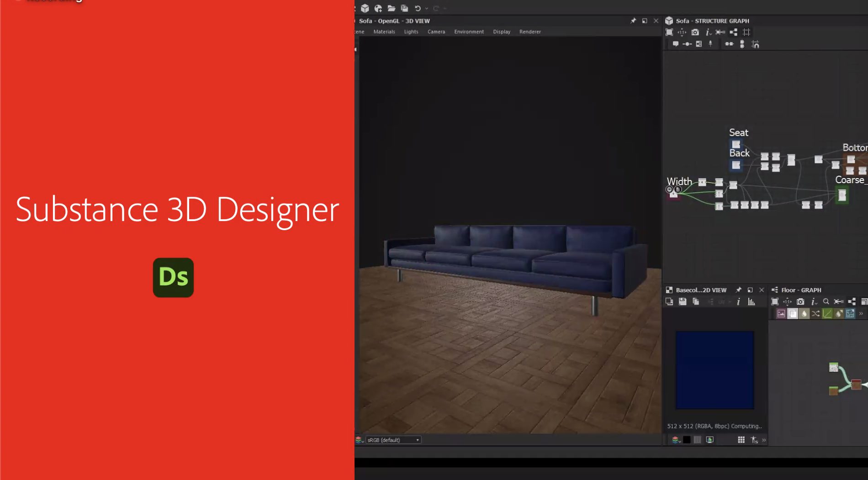Image resolution: width=868 pixels, height=480 pixels.
Task: Click the fit-to-view icon in Structure Graph toolbar
Action: [x=669, y=32]
